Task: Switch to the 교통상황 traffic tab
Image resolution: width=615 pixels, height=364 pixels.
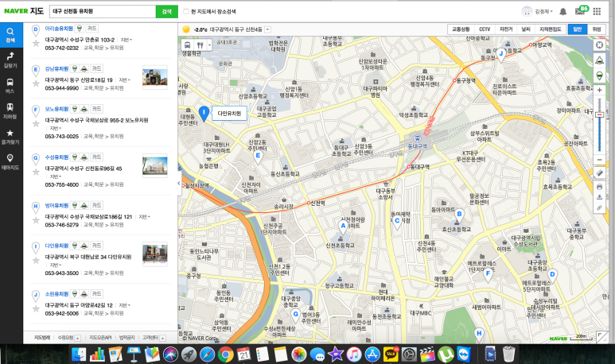Action: point(461,29)
